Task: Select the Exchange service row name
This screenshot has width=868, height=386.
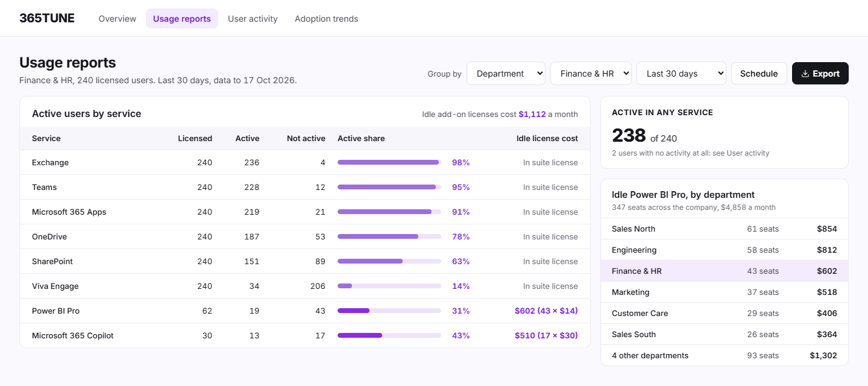Action: pyautogui.click(x=50, y=162)
